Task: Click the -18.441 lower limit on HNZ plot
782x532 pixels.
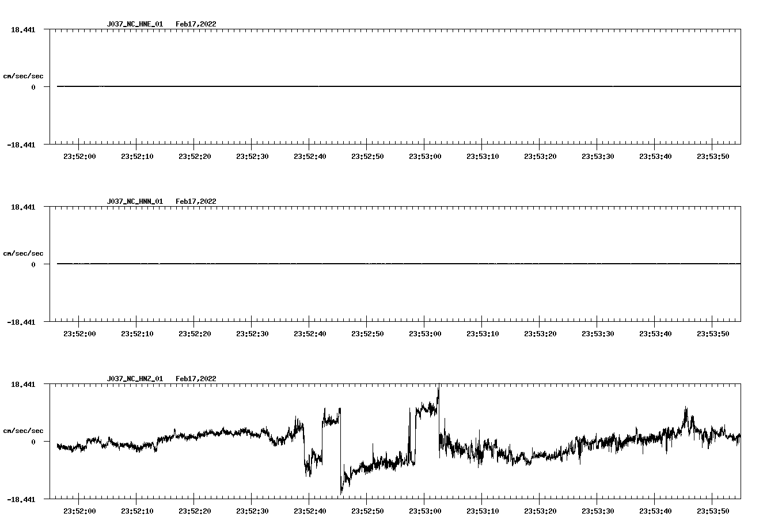Action: pos(21,500)
